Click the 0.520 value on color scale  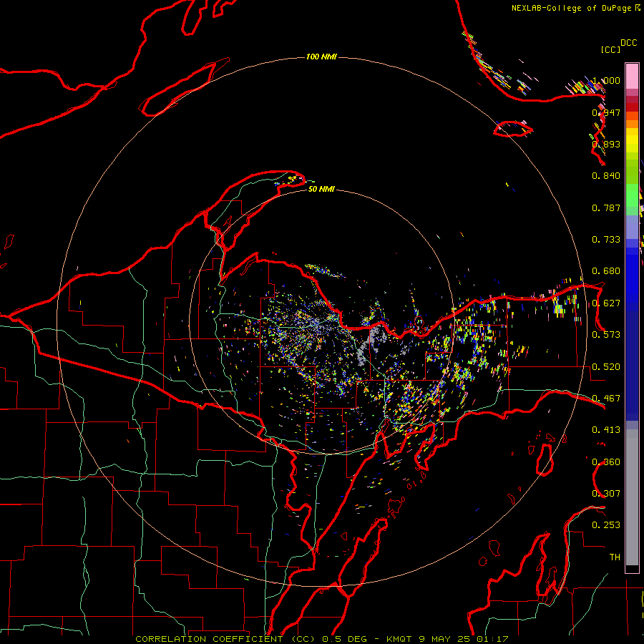(x=606, y=367)
